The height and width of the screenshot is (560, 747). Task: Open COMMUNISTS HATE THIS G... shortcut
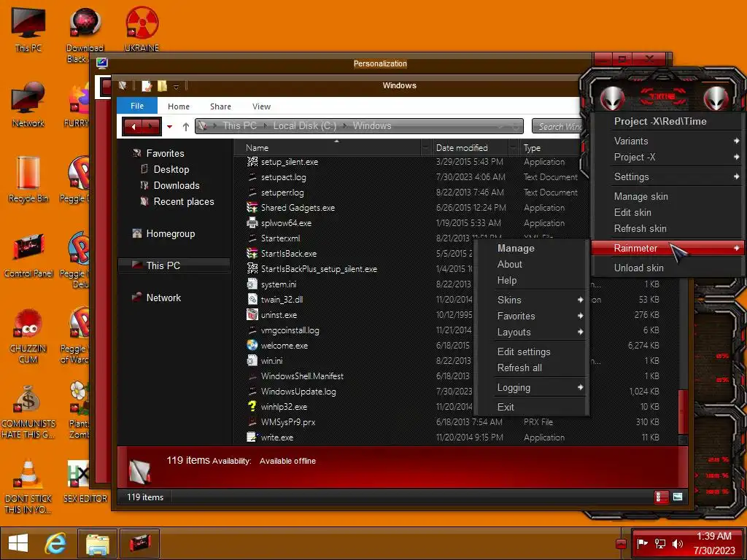(28, 411)
